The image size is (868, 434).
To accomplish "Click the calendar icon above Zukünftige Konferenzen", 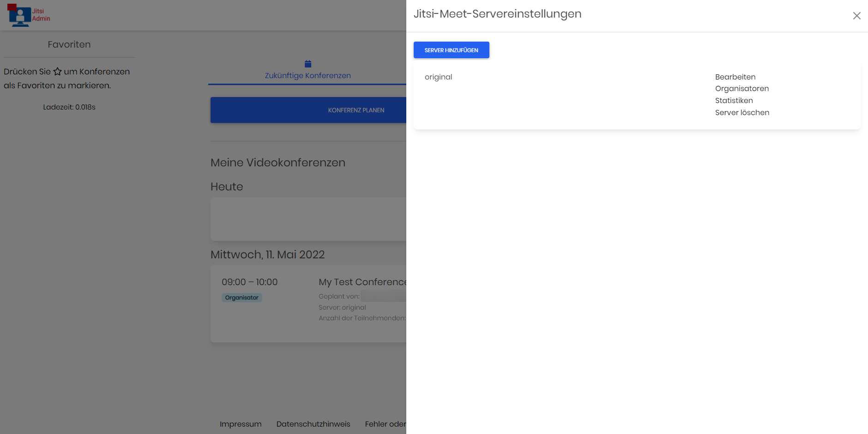I will (x=308, y=64).
